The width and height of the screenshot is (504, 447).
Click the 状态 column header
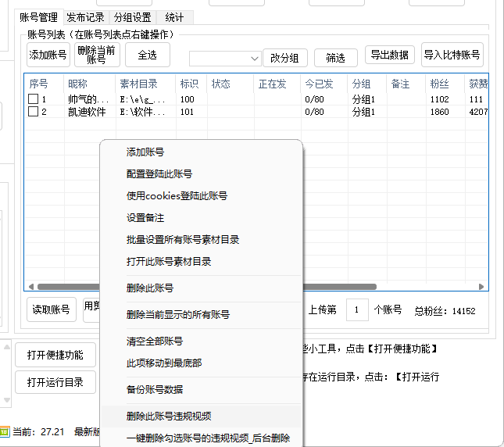(x=231, y=84)
